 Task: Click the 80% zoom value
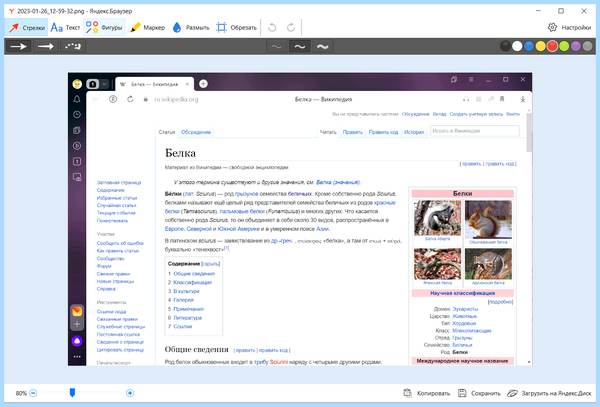(x=21, y=393)
